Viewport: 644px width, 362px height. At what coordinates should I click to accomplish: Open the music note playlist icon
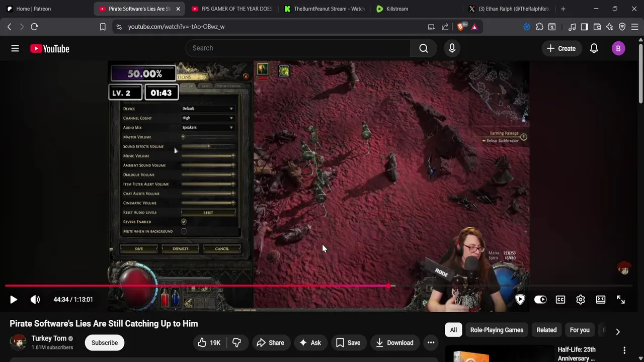pyautogui.click(x=572, y=27)
